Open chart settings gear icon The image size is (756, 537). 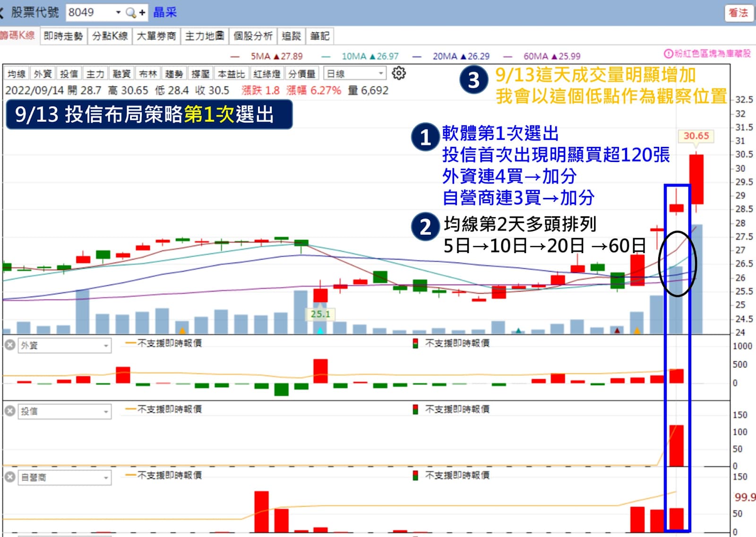click(399, 73)
